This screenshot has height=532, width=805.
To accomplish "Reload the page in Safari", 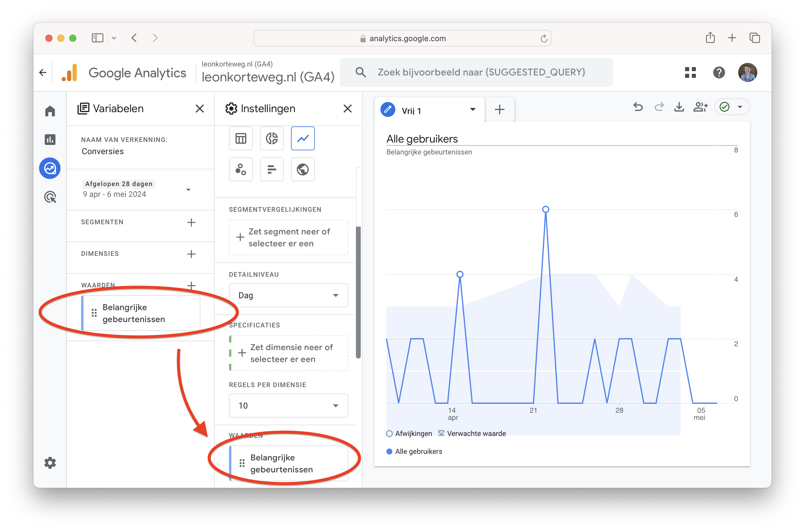I will point(544,38).
